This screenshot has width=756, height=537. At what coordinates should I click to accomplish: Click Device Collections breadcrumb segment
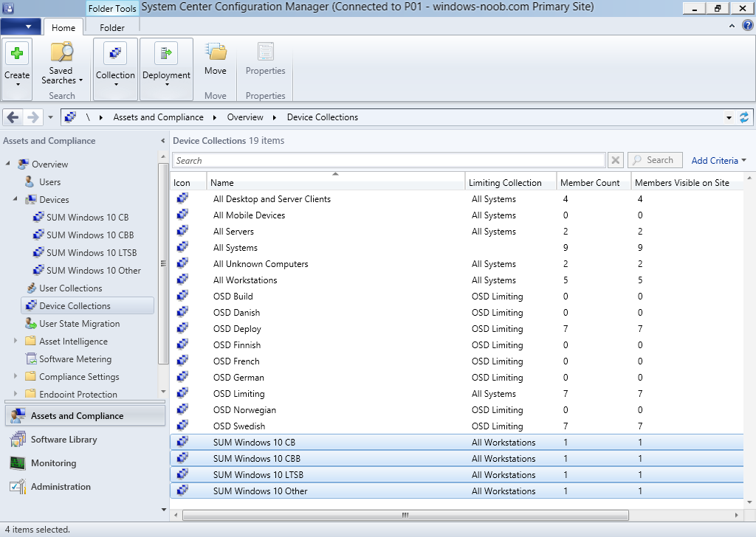(x=323, y=117)
